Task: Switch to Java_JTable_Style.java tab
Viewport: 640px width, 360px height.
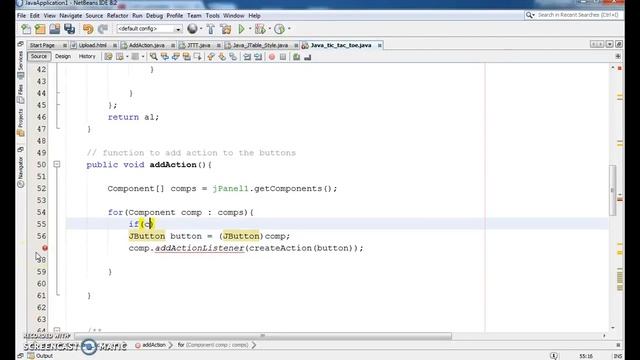Action: (x=260, y=45)
